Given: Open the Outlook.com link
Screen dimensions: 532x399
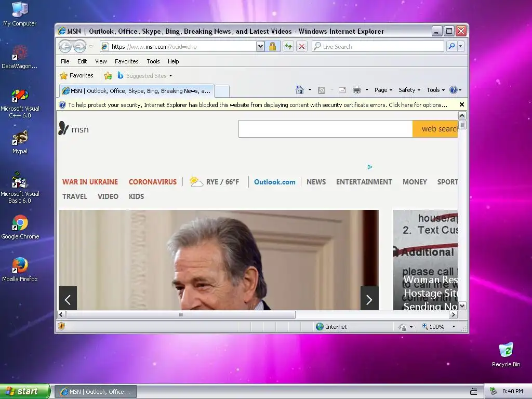Looking at the screenshot, I should [x=275, y=182].
